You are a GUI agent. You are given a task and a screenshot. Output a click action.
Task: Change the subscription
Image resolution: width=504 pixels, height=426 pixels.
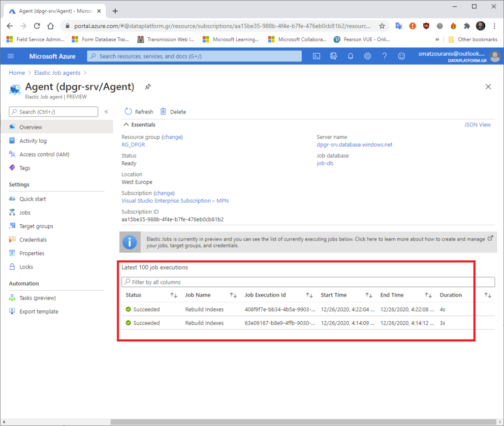coord(164,193)
